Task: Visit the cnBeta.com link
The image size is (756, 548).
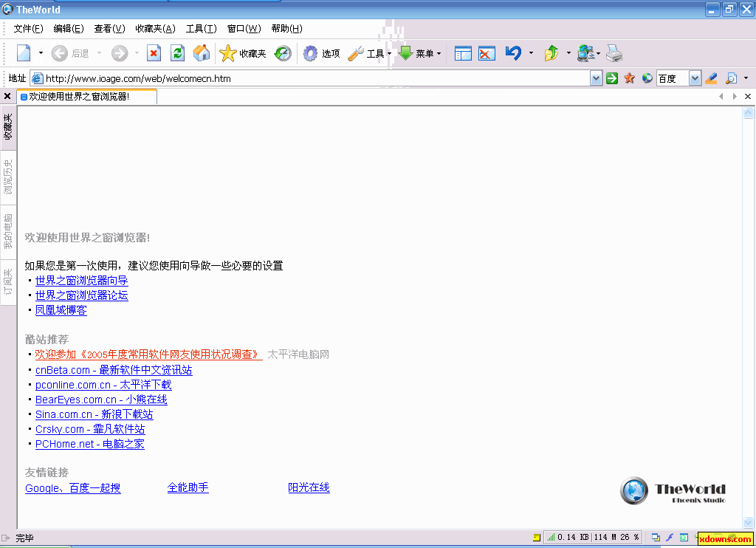Action: pyautogui.click(x=114, y=370)
